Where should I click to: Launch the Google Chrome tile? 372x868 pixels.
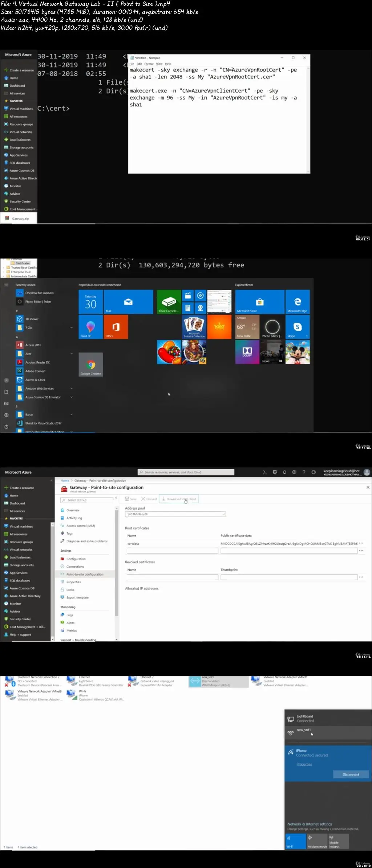(91, 364)
